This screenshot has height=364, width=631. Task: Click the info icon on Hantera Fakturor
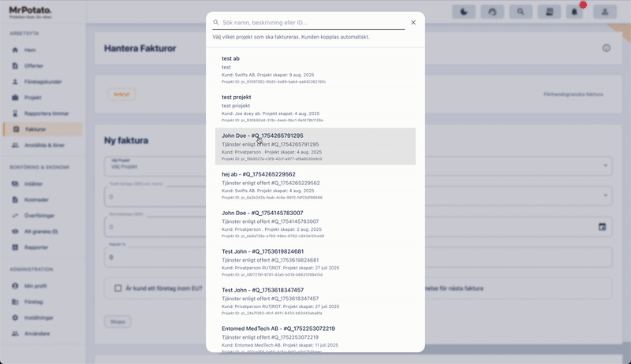607,48
